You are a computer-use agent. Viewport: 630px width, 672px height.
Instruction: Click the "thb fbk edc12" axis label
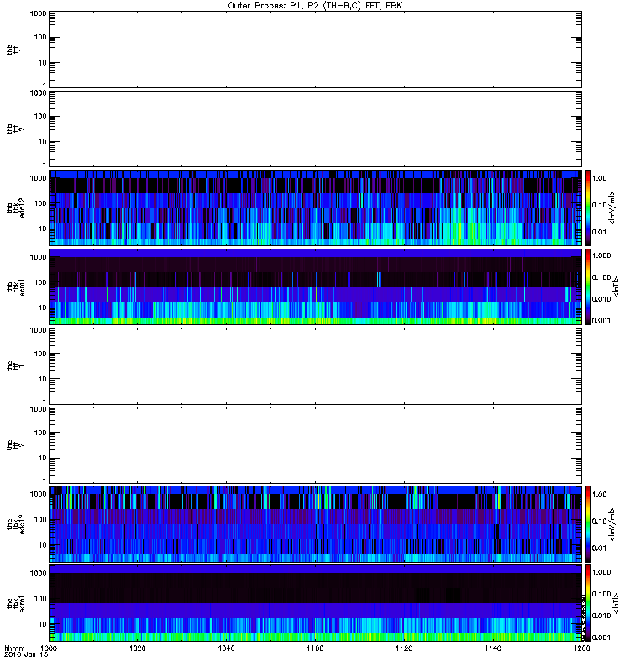point(16,207)
